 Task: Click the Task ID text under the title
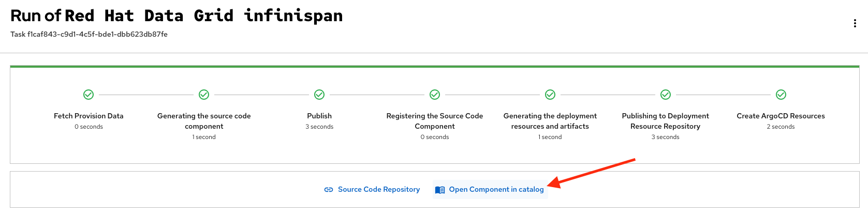point(89,34)
